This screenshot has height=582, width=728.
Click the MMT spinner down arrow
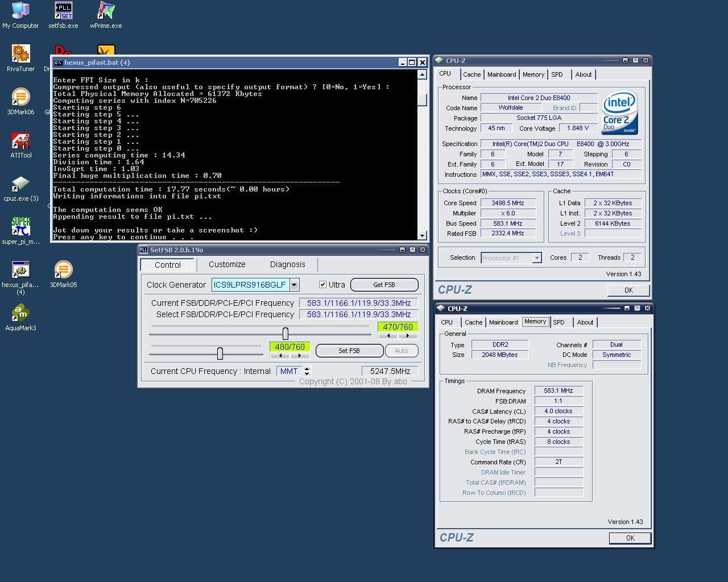tap(307, 373)
